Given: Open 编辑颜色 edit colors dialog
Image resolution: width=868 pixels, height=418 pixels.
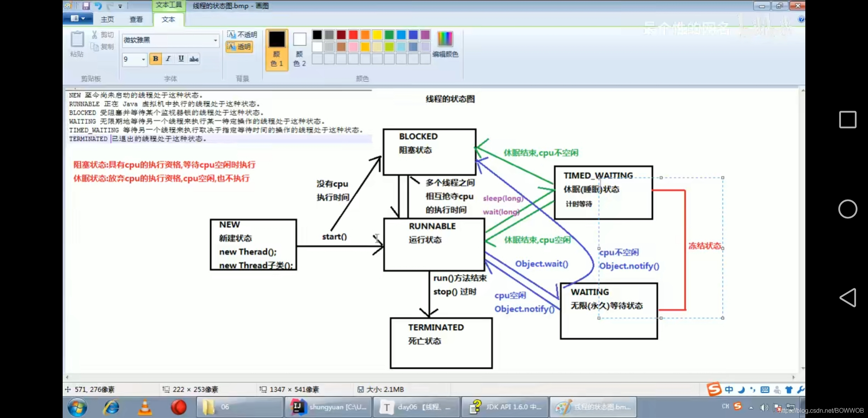Looking at the screenshot, I should [445, 45].
